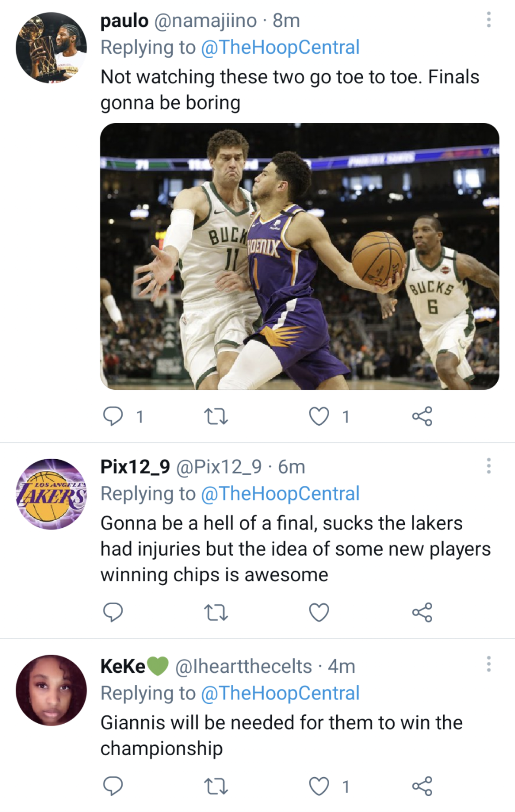This screenshot has height=812, width=515.
Task: Open more options on KeKe's tweet
Action: coord(489,664)
